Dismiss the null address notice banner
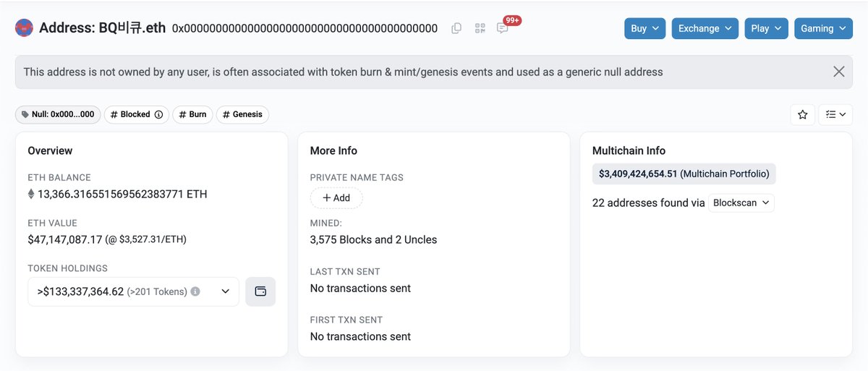868x371 pixels. tap(839, 72)
